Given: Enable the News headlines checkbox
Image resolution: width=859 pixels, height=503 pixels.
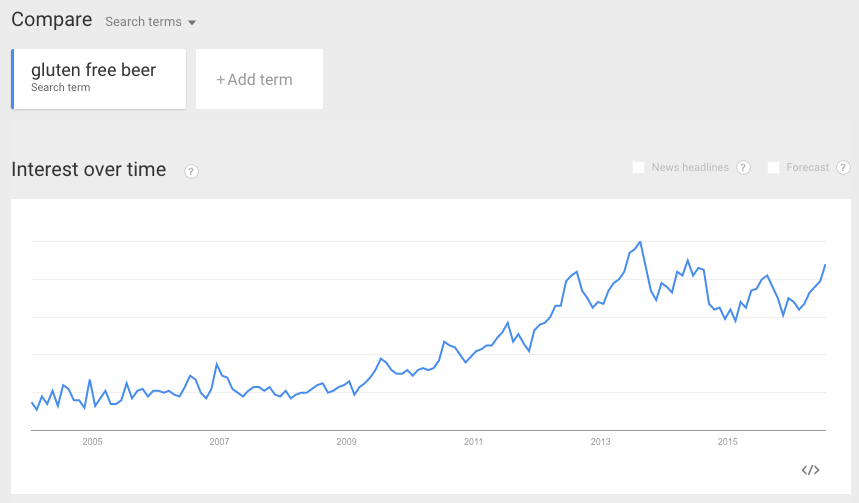Looking at the screenshot, I should click(638, 168).
